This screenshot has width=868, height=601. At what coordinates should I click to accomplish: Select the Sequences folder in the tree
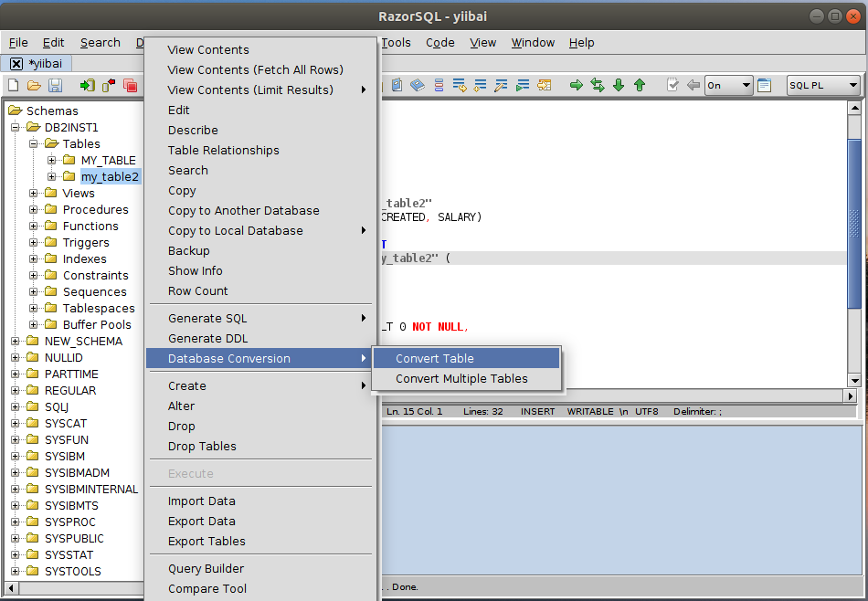coord(95,291)
